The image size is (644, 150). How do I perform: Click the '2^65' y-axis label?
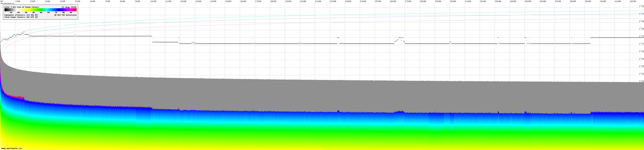641,51
